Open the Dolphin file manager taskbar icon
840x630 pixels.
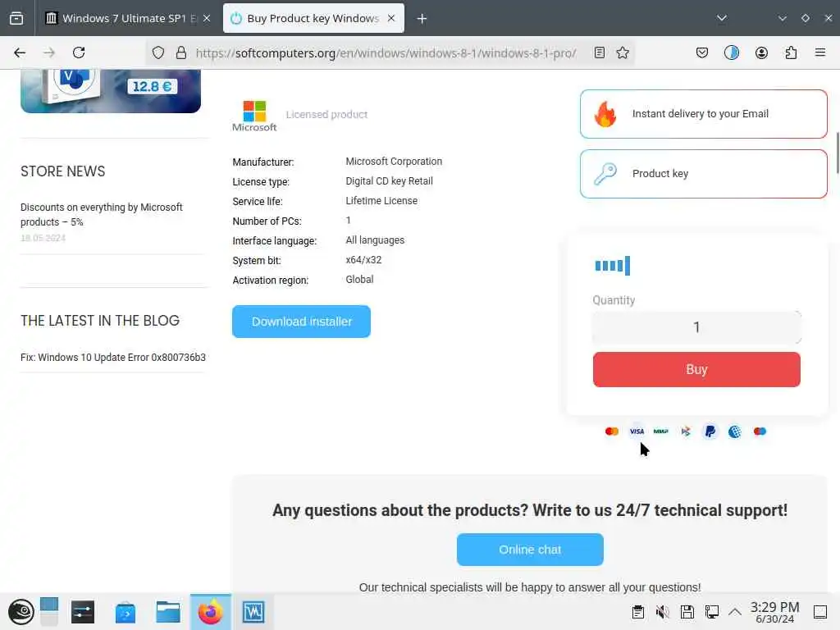[167, 612]
